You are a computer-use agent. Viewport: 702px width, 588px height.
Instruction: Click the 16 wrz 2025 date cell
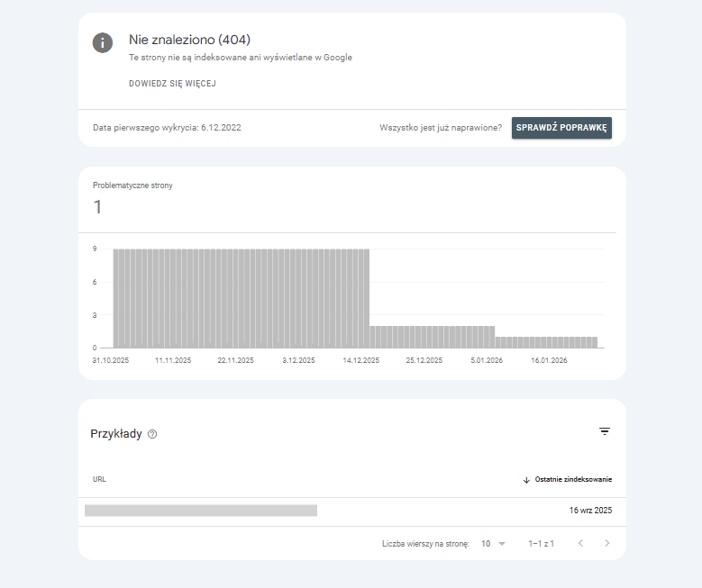pos(590,511)
